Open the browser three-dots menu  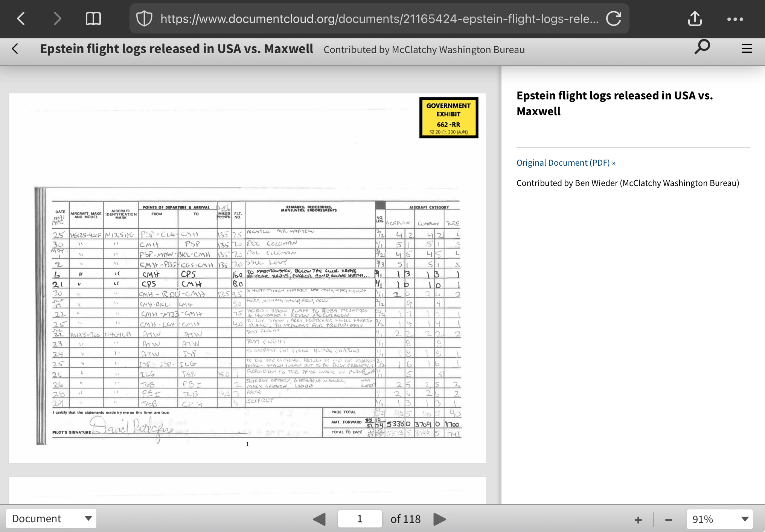pos(735,19)
